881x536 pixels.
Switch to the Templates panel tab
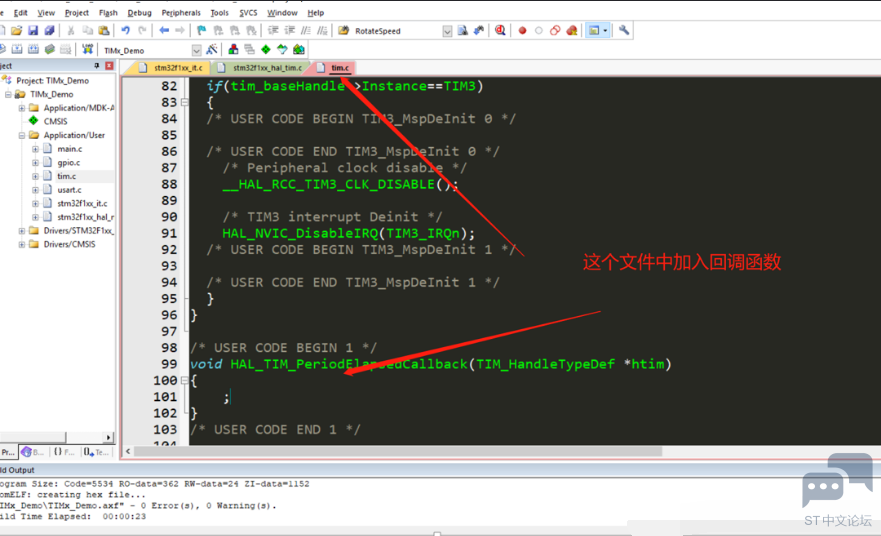coord(96,452)
